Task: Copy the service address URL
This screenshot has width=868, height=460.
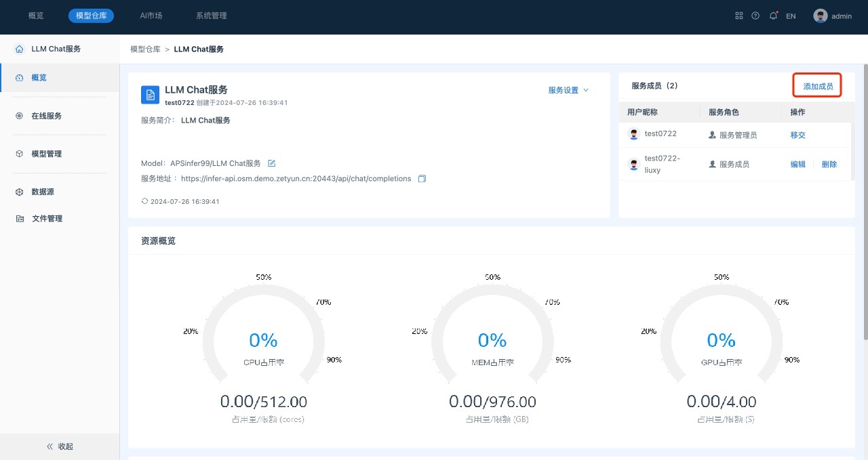Action: tap(422, 179)
